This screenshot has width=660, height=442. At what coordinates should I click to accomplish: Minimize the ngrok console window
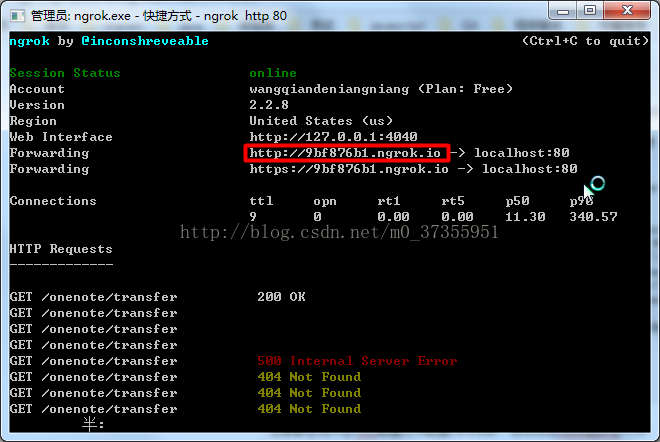click(563, 10)
